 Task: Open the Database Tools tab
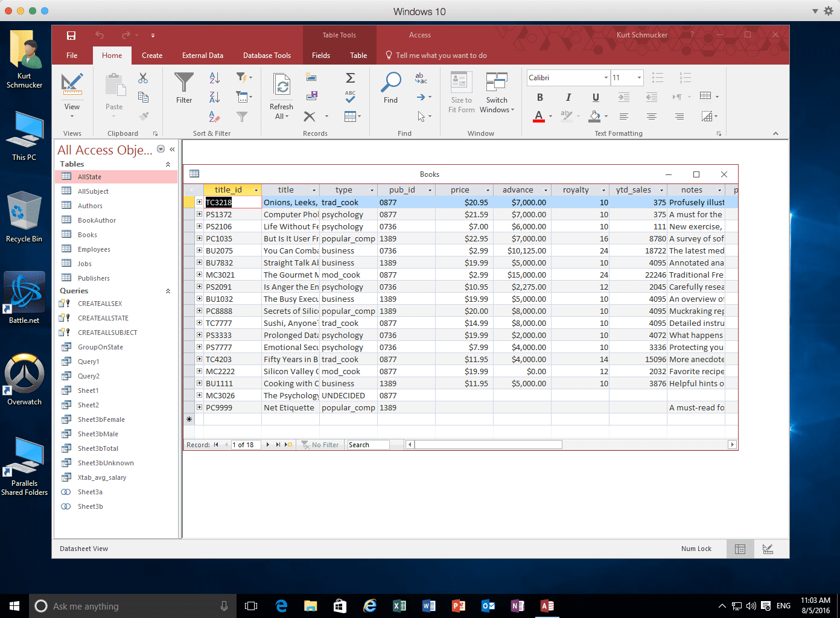[x=267, y=55]
